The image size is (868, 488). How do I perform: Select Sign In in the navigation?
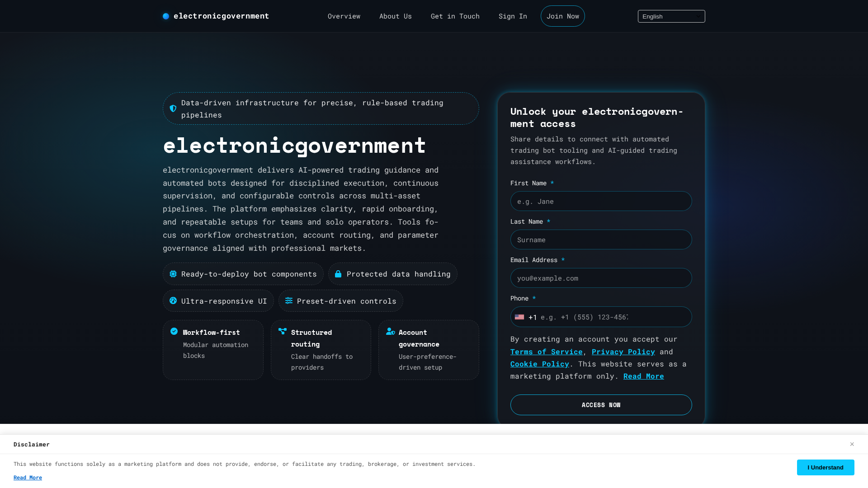[513, 16]
